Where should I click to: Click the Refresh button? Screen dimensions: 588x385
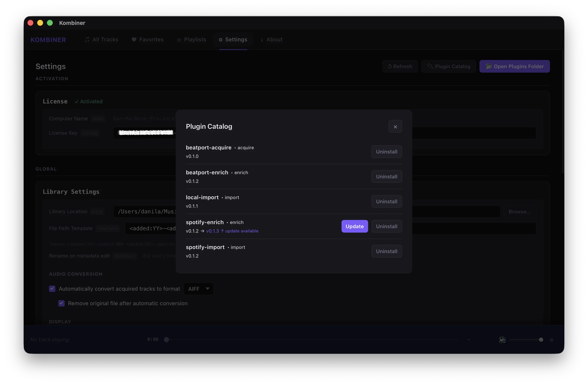[x=400, y=66]
